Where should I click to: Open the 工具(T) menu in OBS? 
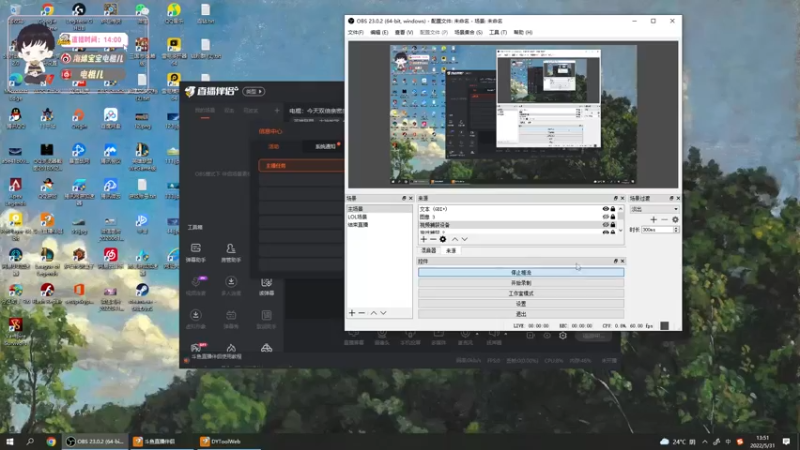click(x=497, y=32)
